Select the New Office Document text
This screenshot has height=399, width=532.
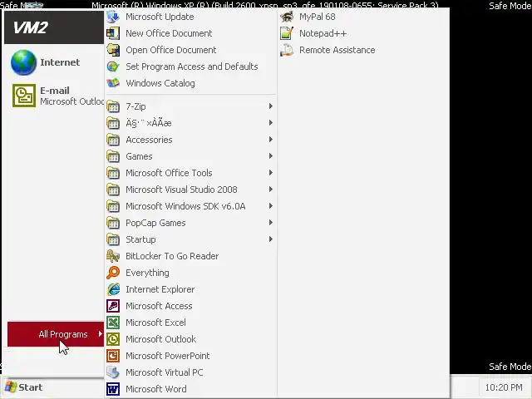(169, 33)
